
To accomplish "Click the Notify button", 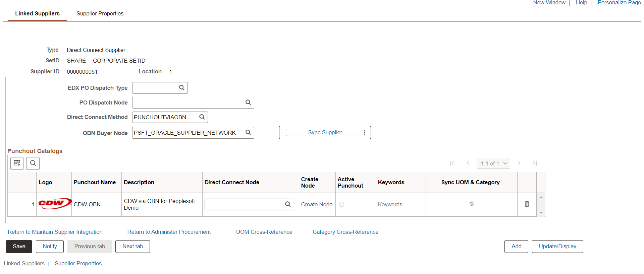I will 50,247.
